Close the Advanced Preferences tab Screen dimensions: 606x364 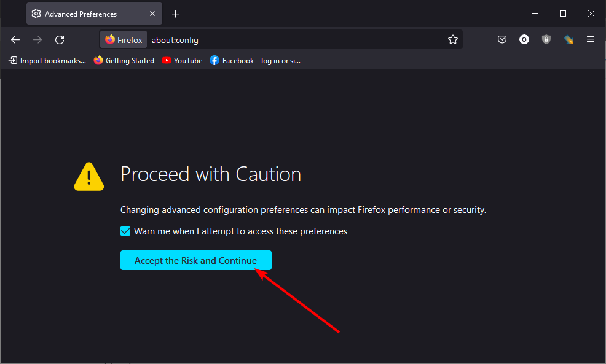[x=152, y=14]
